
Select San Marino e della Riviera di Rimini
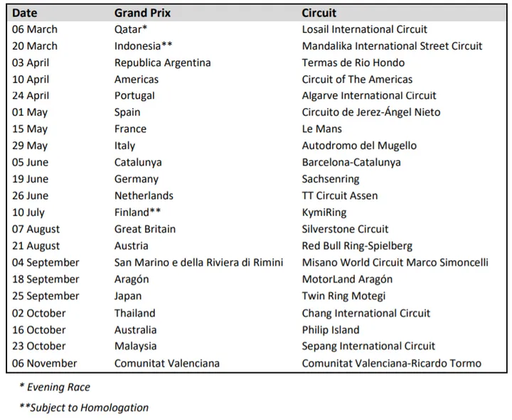[198, 263]
